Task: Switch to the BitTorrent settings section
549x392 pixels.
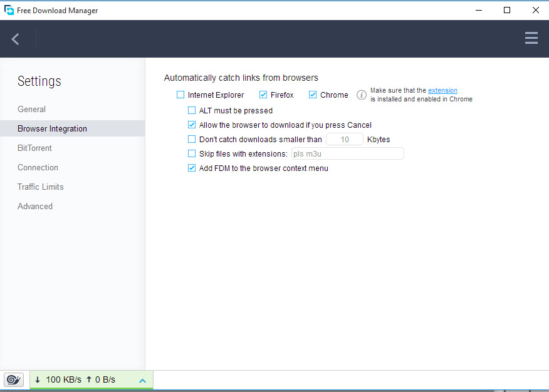Action: 34,148
